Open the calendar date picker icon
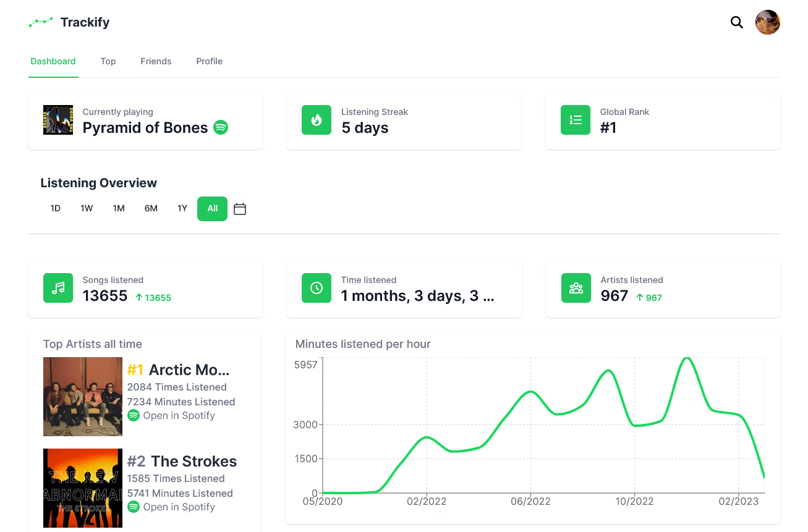The width and height of the screenshot is (808, 532). [240, 209]
